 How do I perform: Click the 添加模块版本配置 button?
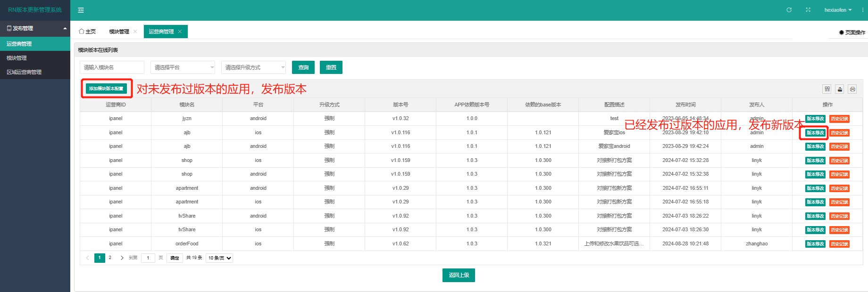[106, 89]
